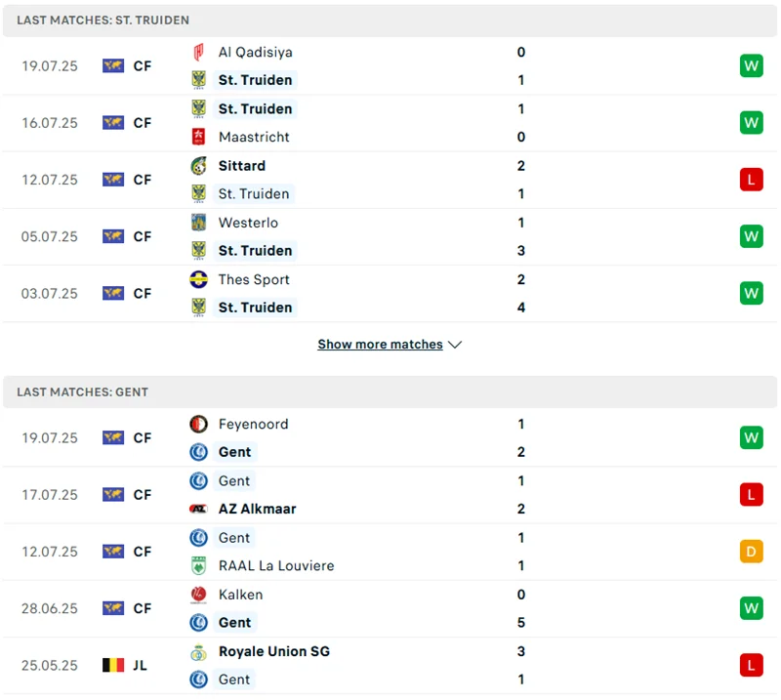Click the Royale Union SG crest

pos(198,652)
